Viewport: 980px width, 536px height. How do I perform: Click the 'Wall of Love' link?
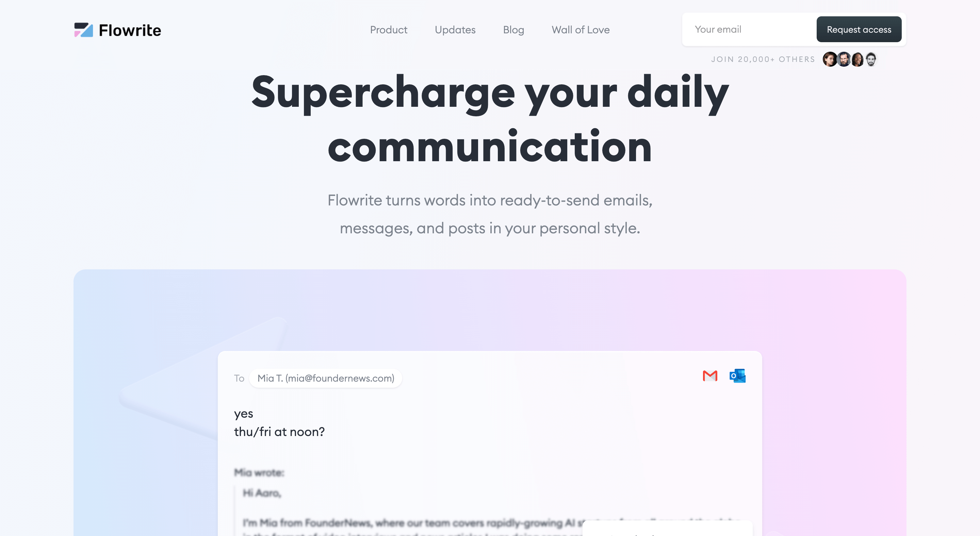click(x=581, y=29)
